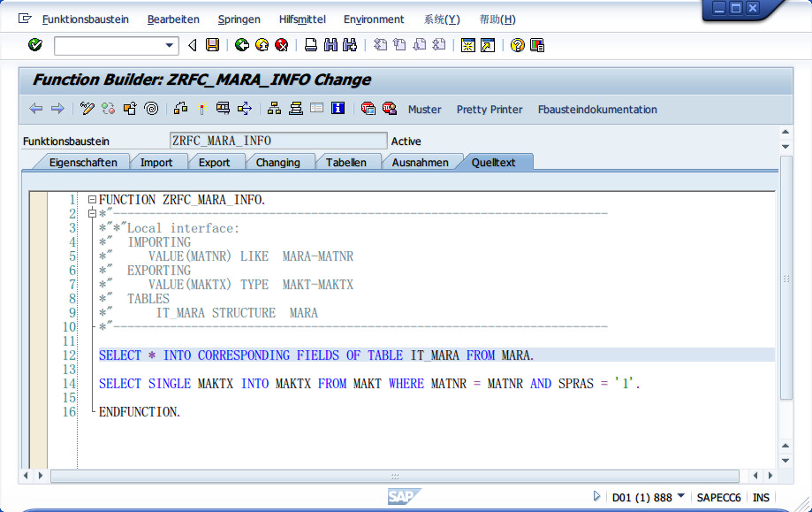Expand status bar with the right triangle

click(596, 496)
